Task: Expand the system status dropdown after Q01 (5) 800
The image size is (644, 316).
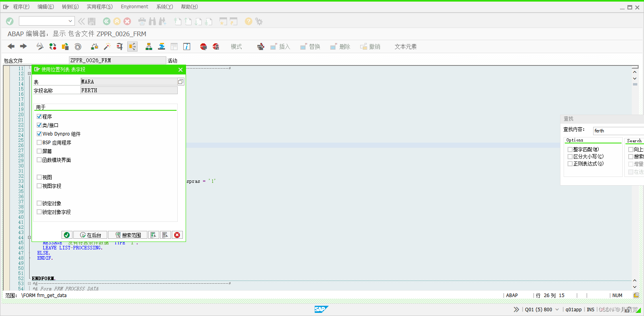Action: coord(557,309)
